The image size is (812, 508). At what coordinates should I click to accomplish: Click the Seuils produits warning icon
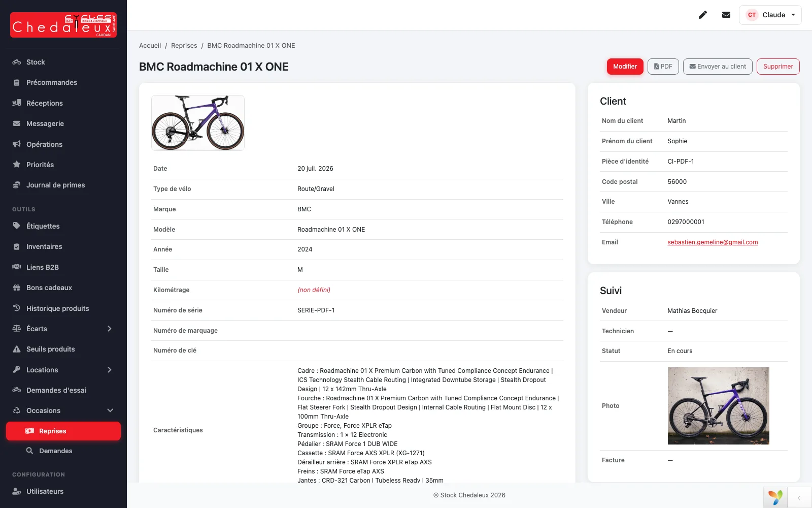(17, 349)
